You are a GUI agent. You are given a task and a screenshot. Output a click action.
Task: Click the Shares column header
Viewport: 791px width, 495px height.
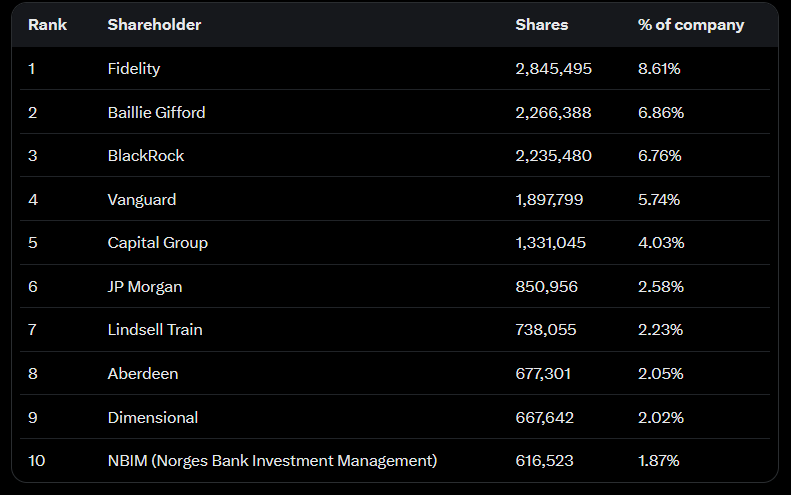point(542,25)
